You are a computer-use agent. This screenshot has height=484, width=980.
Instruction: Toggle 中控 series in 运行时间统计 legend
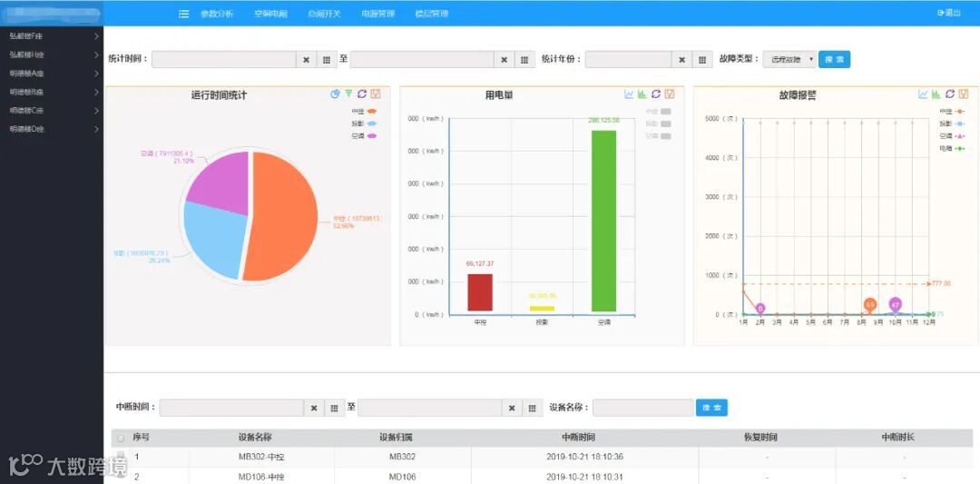[x=365, y=112]
